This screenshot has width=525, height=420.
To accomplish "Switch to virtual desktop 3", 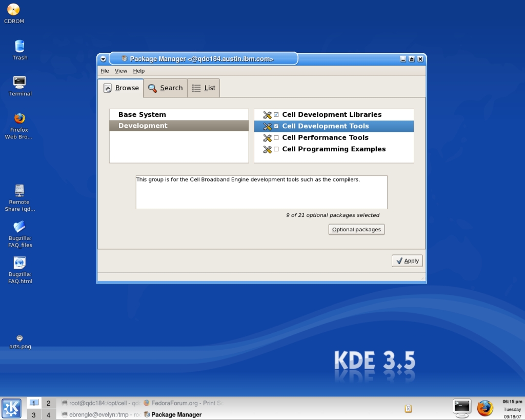I will pyautogui.click(x=34, y=415).
